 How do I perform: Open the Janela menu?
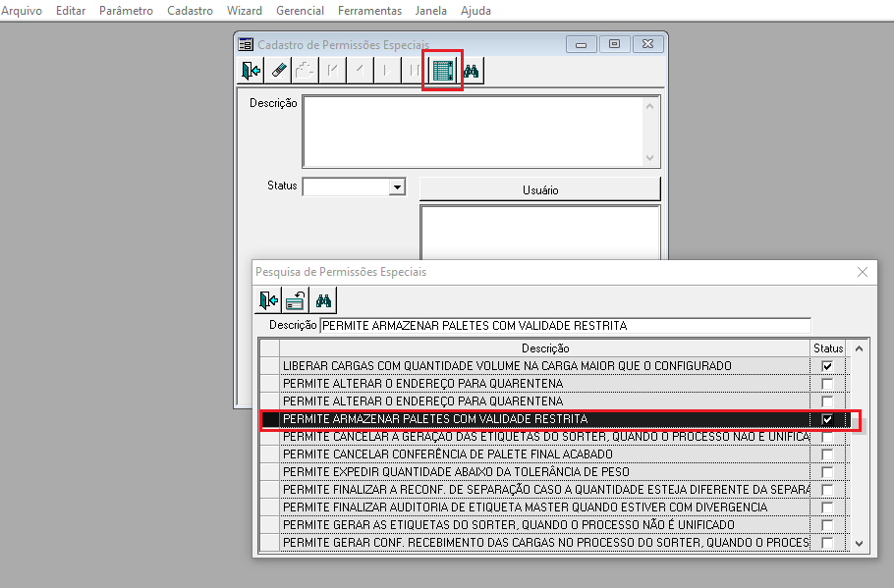point(431,11)
